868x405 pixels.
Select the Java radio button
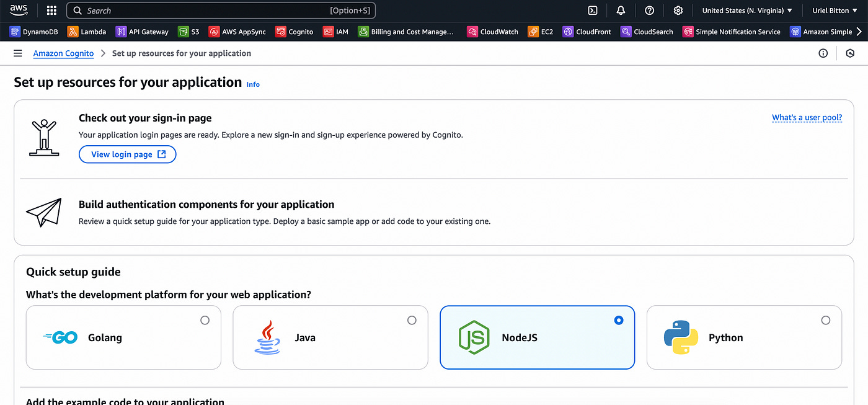click(412, 320)
